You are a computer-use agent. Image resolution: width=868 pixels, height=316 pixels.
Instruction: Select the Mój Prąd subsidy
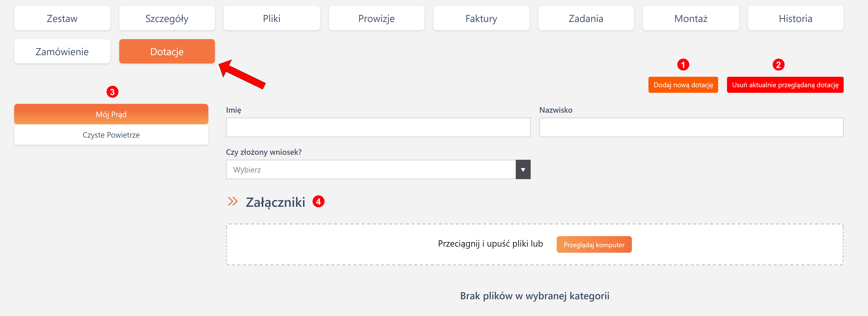111,114
